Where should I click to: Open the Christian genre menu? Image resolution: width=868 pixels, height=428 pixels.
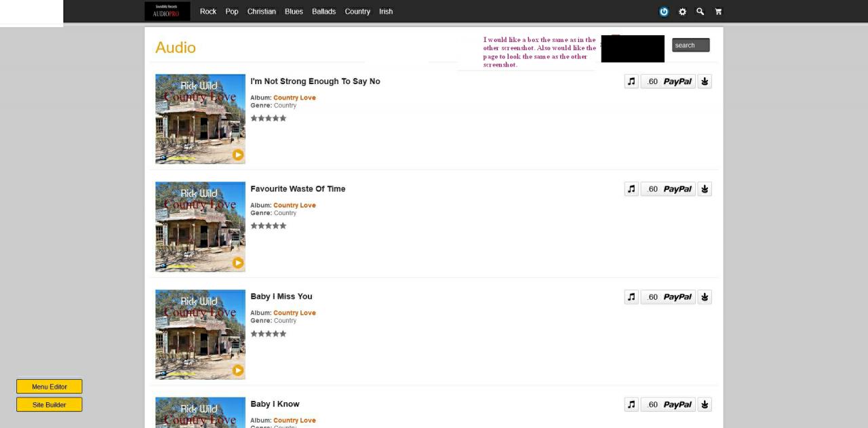(x=262, y=12)
